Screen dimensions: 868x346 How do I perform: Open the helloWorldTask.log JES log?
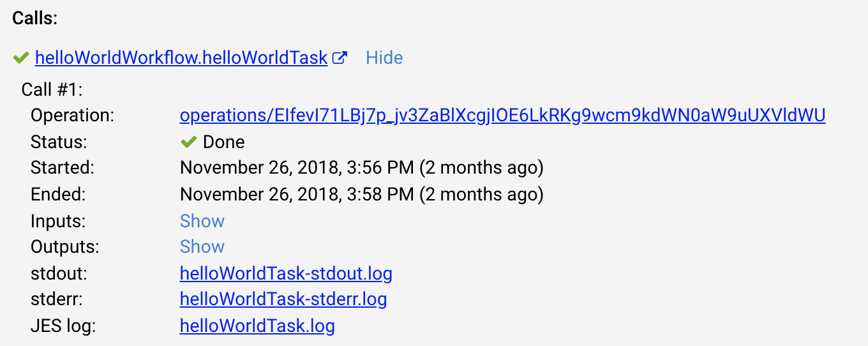pos(257,326)
